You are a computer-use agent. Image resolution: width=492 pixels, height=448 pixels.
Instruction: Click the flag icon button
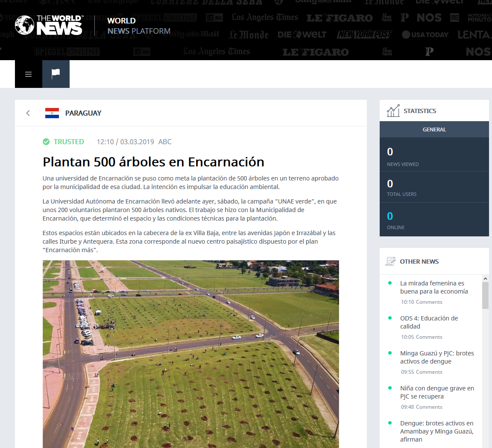(56, 74)
